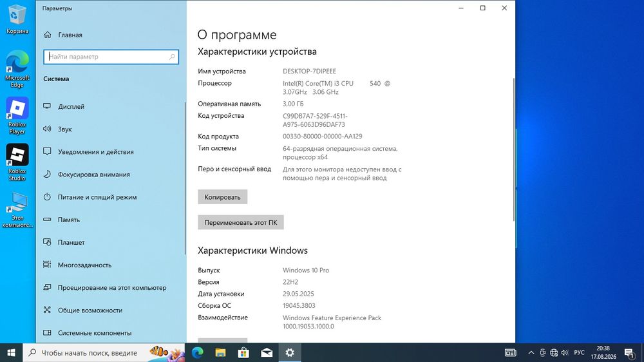The height and width of the screenshot is (362, 644).
Task: Show hidden tray icons chevron
Action: pyautogui.click(x=531, y=352)
